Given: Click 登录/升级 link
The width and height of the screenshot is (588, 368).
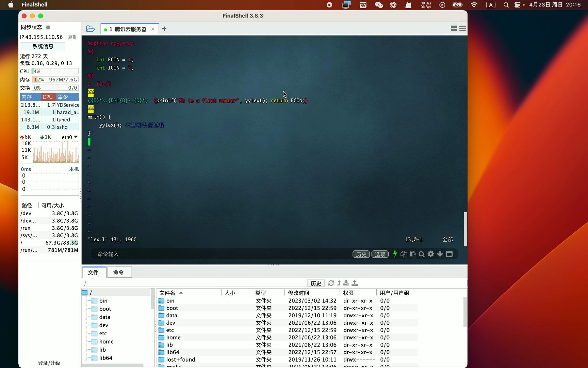Looking at the screenshot, I should point(49,363).
